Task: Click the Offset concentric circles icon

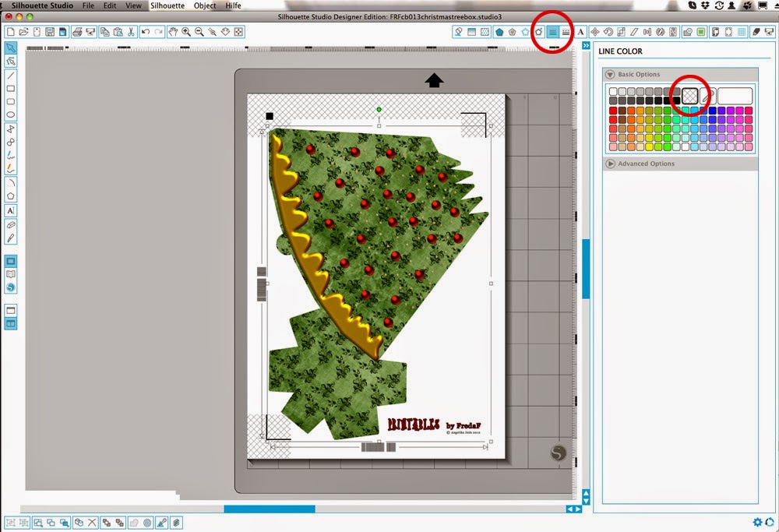Action: coord(147,523)
